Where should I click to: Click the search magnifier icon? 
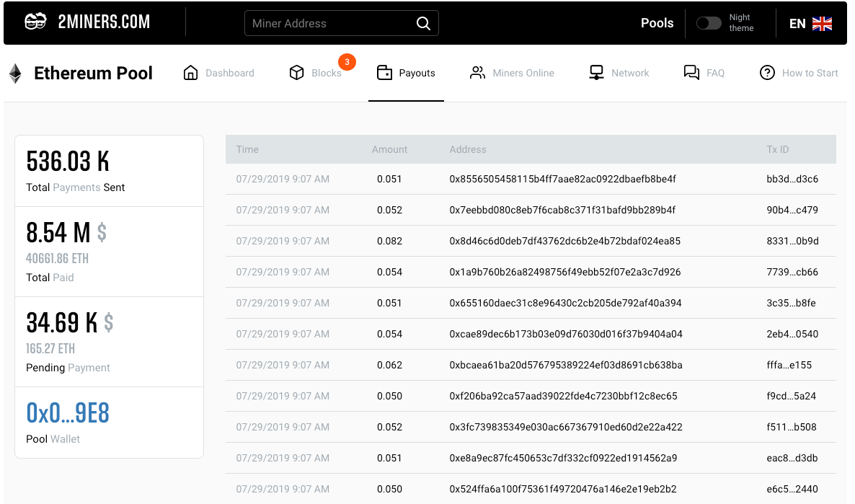point(423,23)
